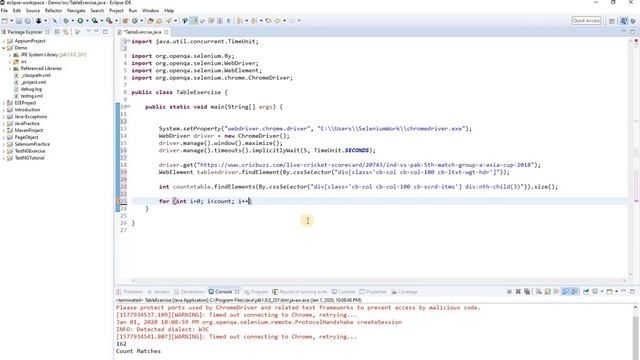The image size is (640, 360).
Task: Open the Project menu
Action: 116,10
